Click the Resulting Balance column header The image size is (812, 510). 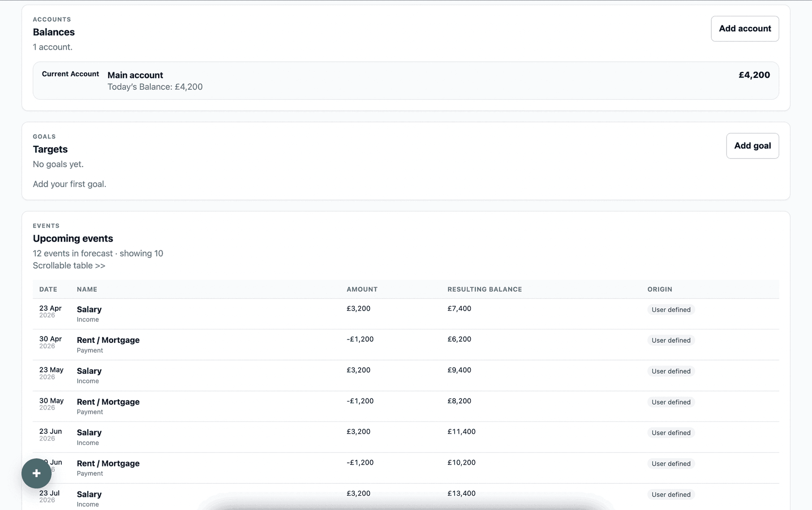(485, 289)
